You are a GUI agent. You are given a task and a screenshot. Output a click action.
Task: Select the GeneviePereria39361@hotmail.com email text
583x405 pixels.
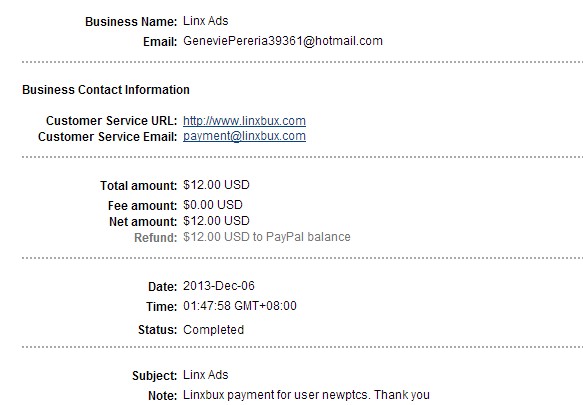point(283,41)
